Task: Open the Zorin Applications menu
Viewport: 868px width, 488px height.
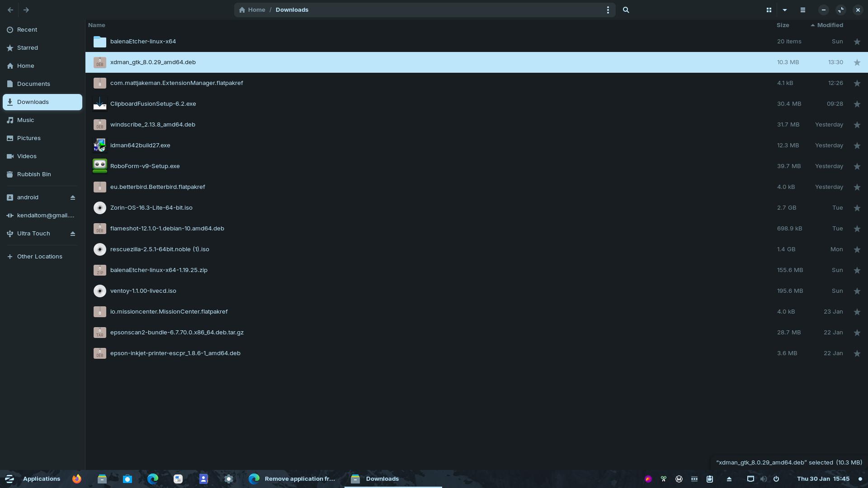Action: (x=33, y=479)
